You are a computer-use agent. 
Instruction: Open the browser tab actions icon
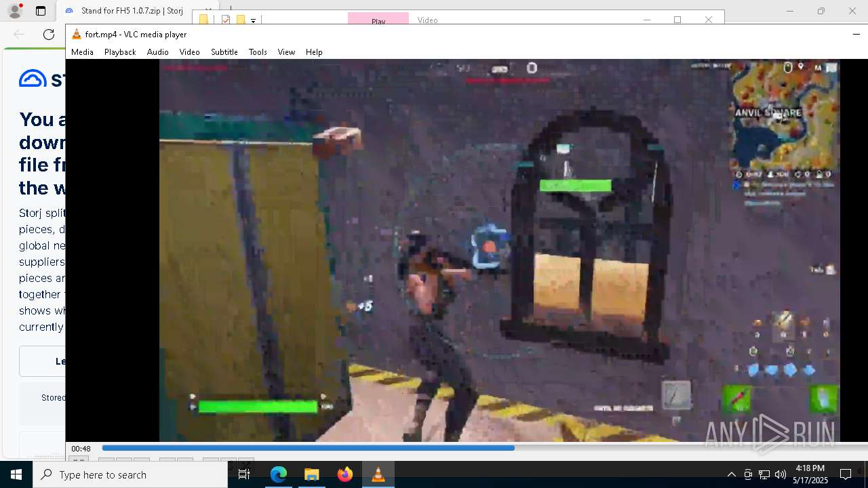point(41,11)
